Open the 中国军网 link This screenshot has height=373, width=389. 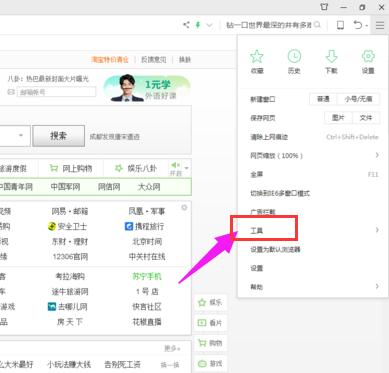pos(65,187)
